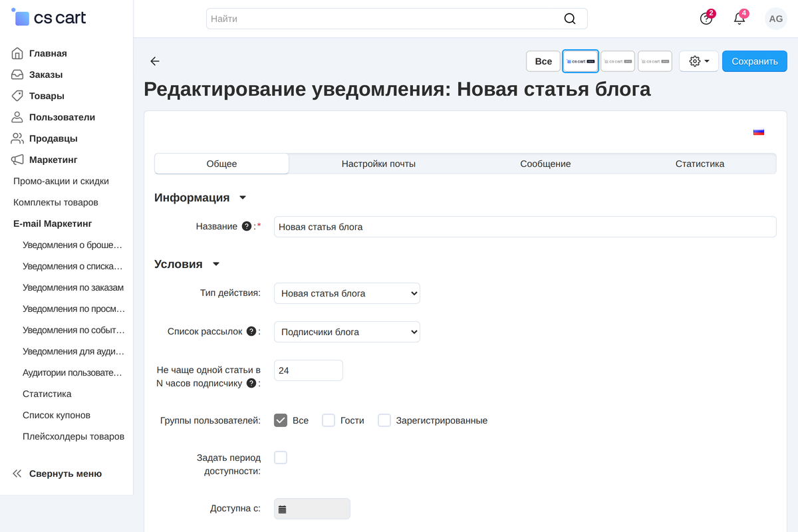The image size is (798, 532).
Task: Open Уведомления о списка… submenu item
Action: pos(72,266)
